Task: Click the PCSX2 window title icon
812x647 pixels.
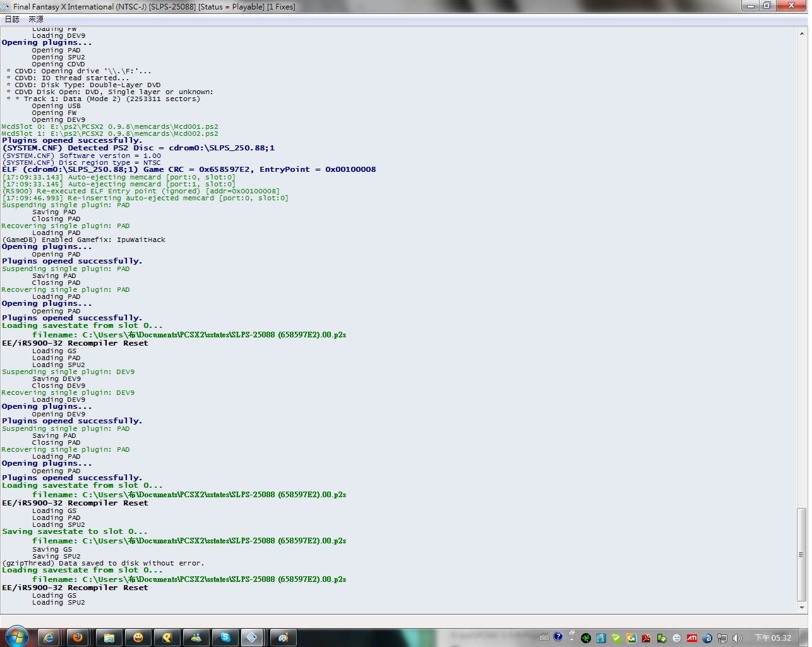Action: pos(6,6)
